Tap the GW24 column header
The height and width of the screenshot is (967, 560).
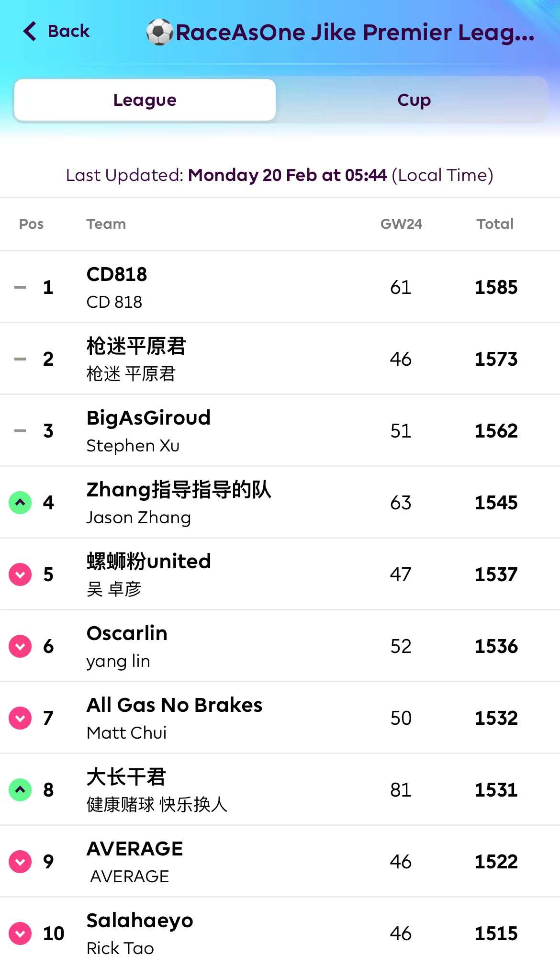(x=401, y=224)
